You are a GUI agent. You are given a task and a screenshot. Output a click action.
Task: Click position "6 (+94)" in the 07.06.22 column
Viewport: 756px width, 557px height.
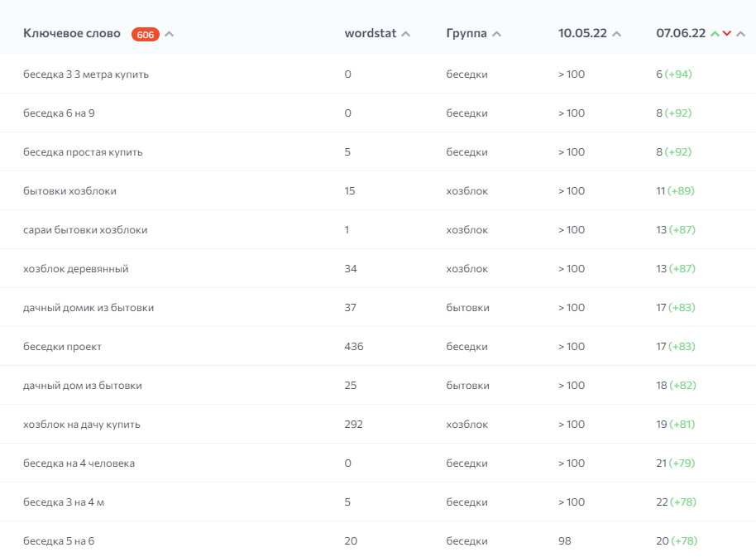674,74
